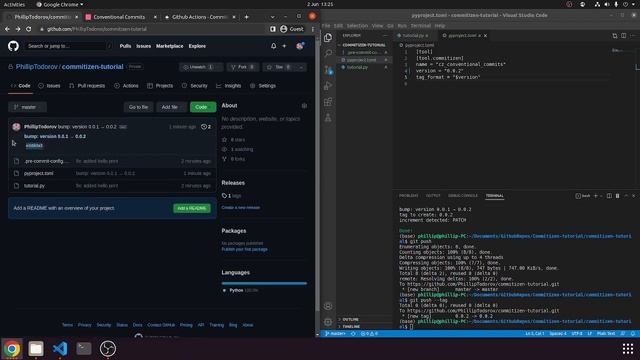Reload the GitHub page in Chrome
Screen dimensions: 640x360
[x=29, y=29]
